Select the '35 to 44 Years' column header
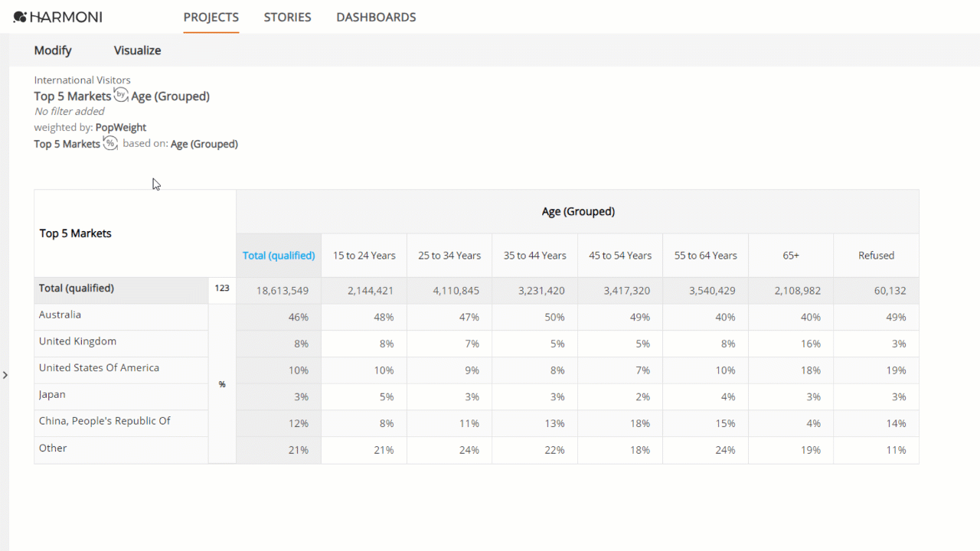 535,256
